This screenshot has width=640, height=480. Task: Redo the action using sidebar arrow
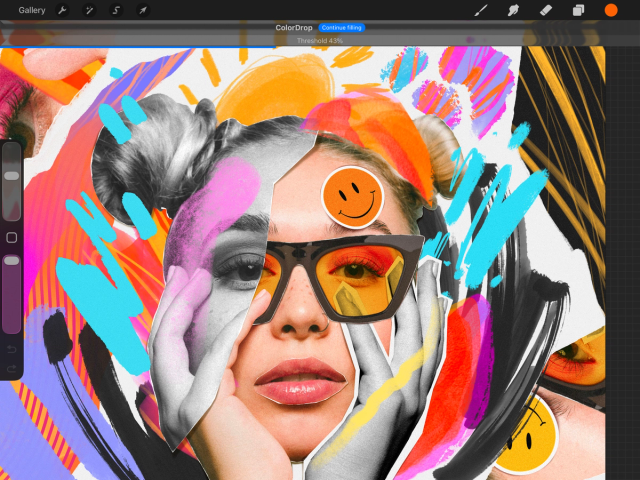pyautogui.click(x=11, y=369)
